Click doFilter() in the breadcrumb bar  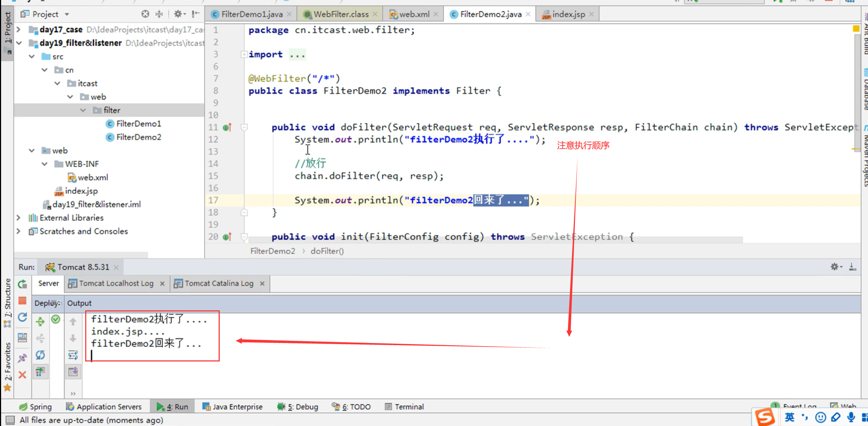327,251
